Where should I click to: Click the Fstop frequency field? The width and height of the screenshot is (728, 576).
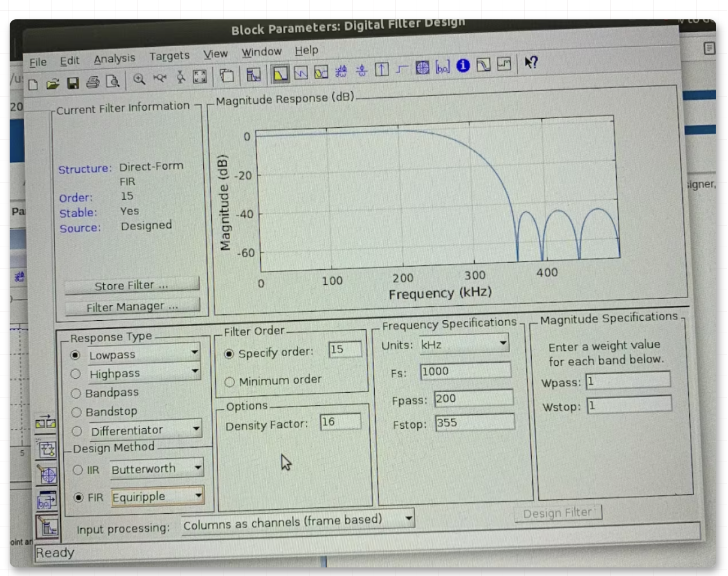click(475, 422)
